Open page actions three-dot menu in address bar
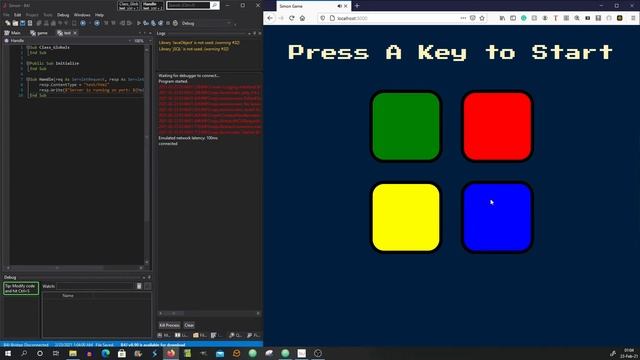The height and width of the screenshot is (360, 640). [x=463, y=18]
